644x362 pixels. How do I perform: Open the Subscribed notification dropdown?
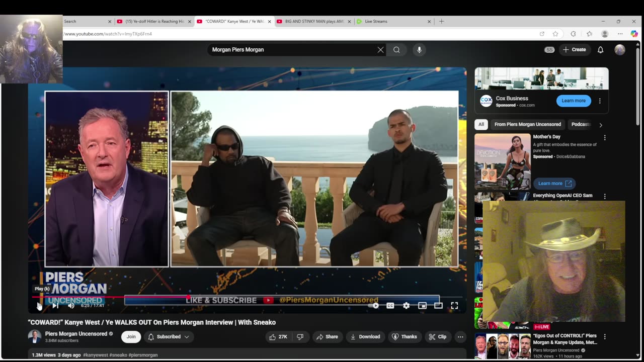[x=169, y=337]
